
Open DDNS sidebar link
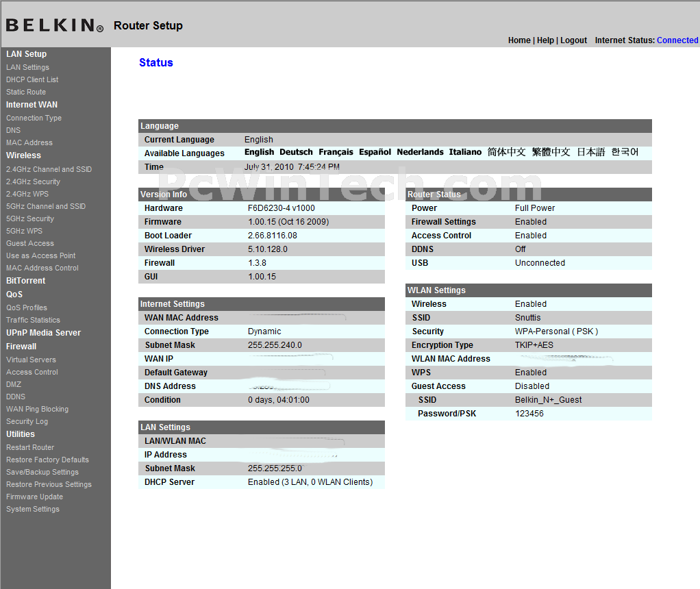point(16,397)
